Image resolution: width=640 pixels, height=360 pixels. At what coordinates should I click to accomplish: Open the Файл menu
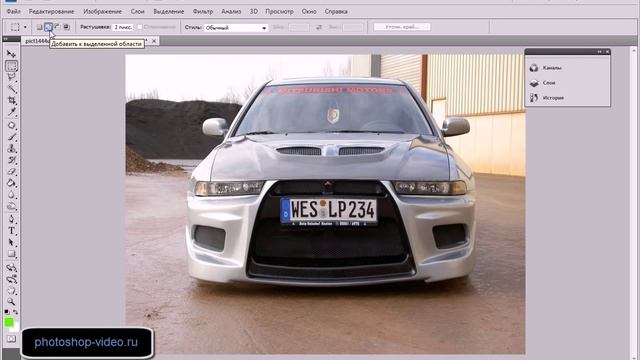point(13,11)
